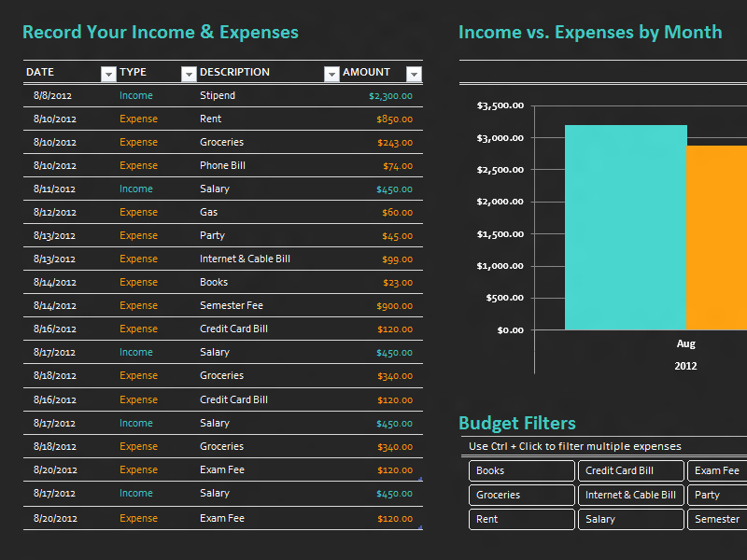Viewport: 747px width, 560px height.
Task: Open the DATE column filter dropdown
Action: click(x=108, y=74)
